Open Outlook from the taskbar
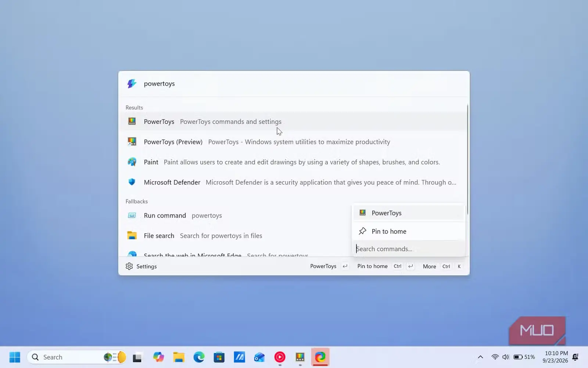Screen dimensions: 588x368 tap(259, 357)
